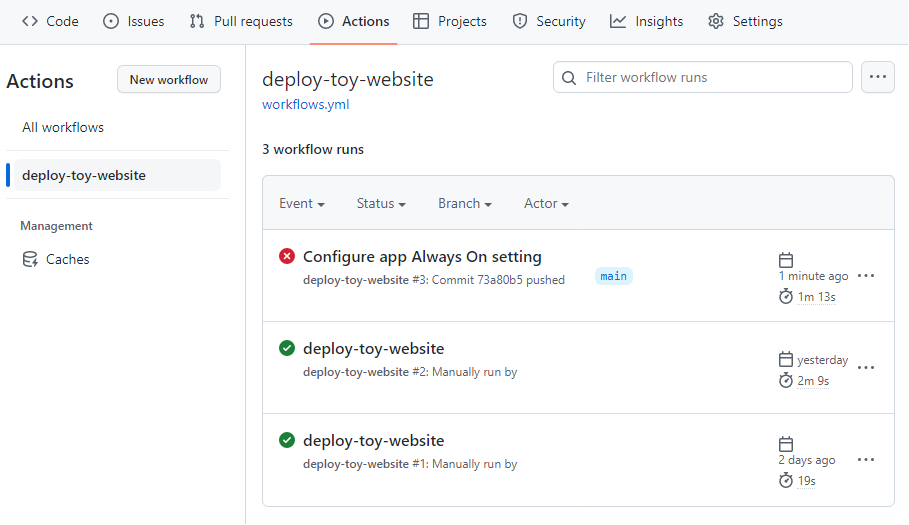Click calendar icon of run #3
Screen dimensions: 909x525
786,260
